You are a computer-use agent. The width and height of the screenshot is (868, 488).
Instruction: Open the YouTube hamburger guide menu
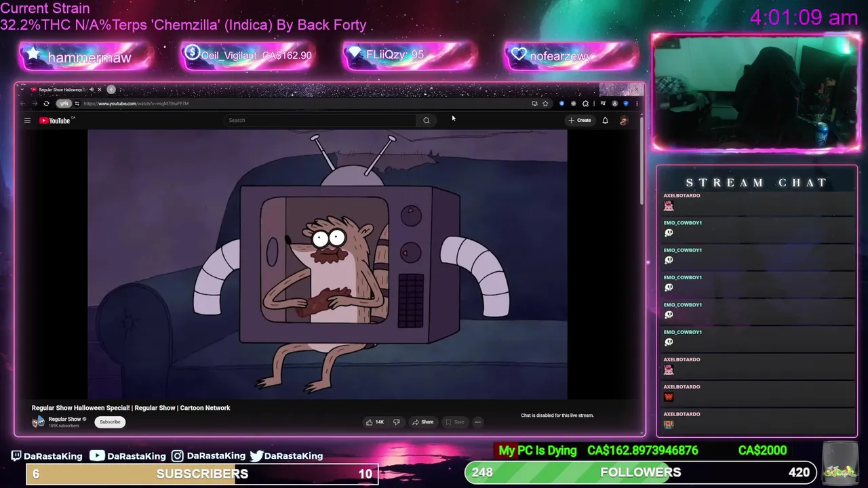[x=27, y=121]
